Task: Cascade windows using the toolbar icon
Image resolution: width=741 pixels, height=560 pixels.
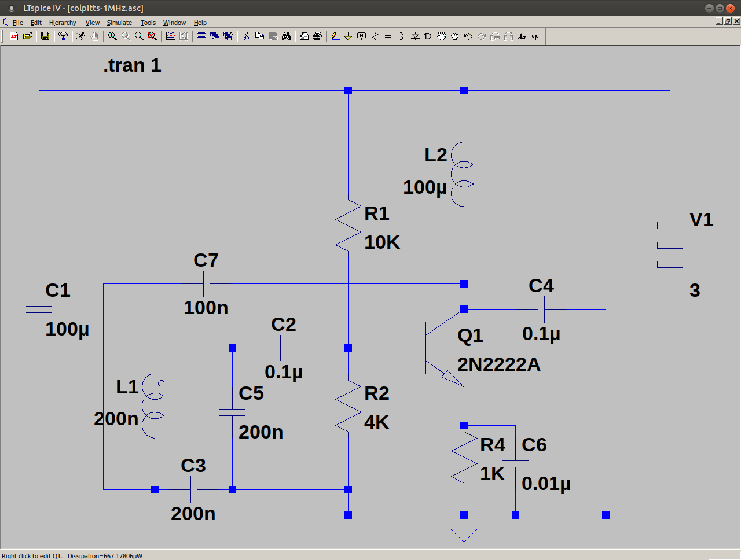Action: tap(215, 36)
